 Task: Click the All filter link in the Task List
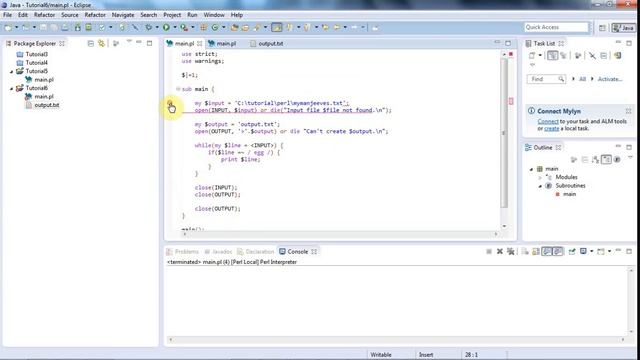(x=582, y=79)
